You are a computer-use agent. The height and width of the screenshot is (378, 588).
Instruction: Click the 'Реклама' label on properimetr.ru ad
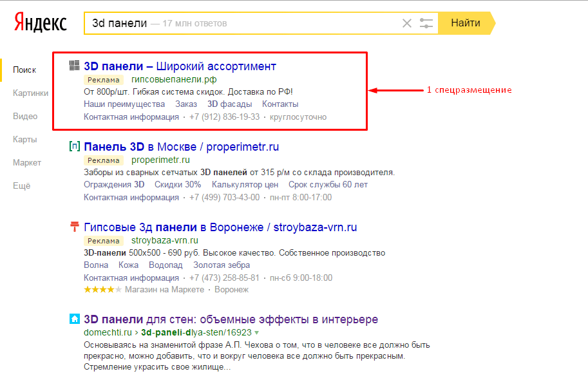point(104,160)
